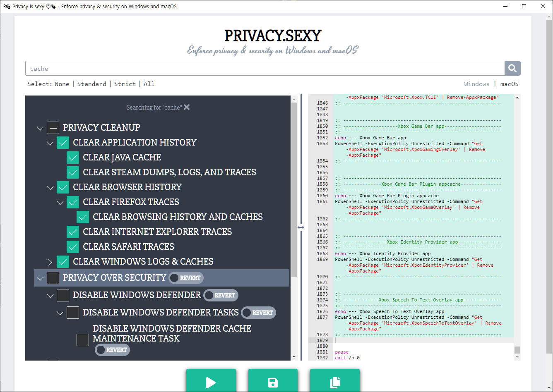The height and width of the screenshot is (392, 553).
Task: Click code line "exit /b 0"
Action: (x=347, y=358)
